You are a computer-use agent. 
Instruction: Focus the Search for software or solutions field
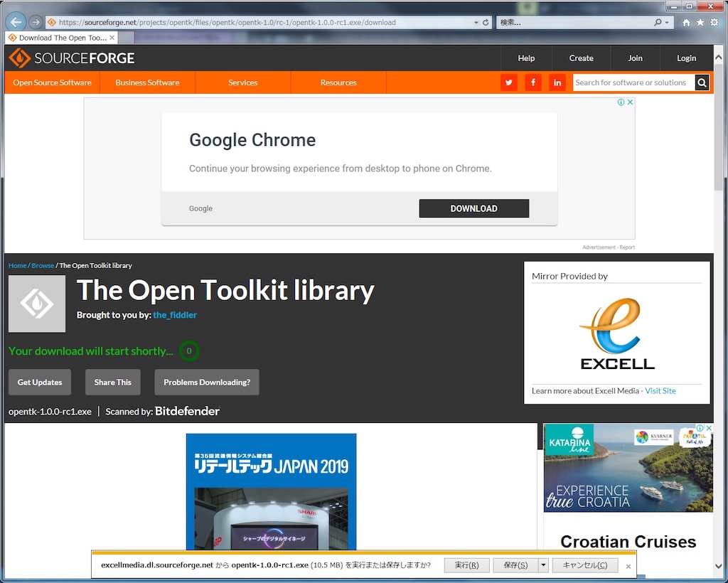point(633,82)
